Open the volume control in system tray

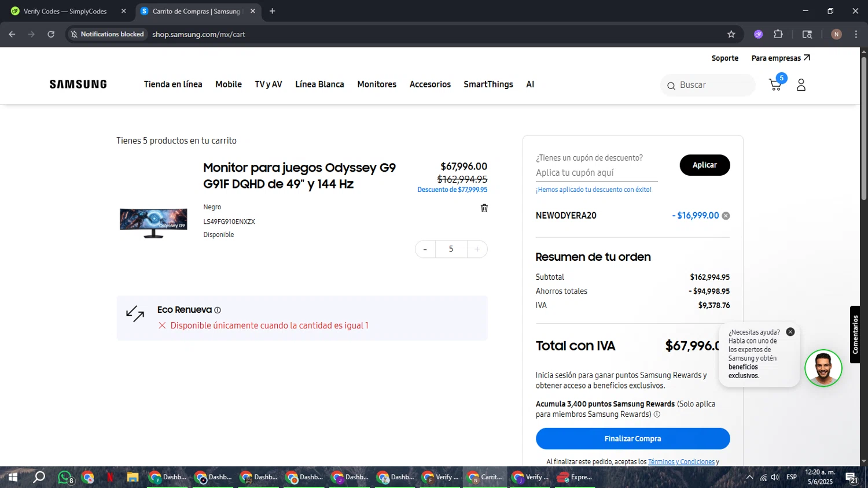click(x=775, y=477)
